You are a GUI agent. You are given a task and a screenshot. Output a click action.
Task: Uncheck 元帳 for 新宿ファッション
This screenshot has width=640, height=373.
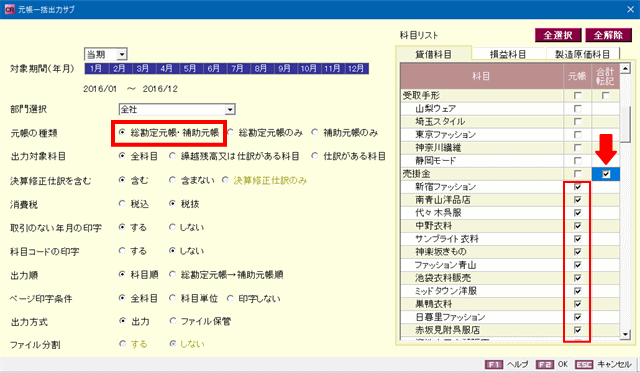point(578,187)
